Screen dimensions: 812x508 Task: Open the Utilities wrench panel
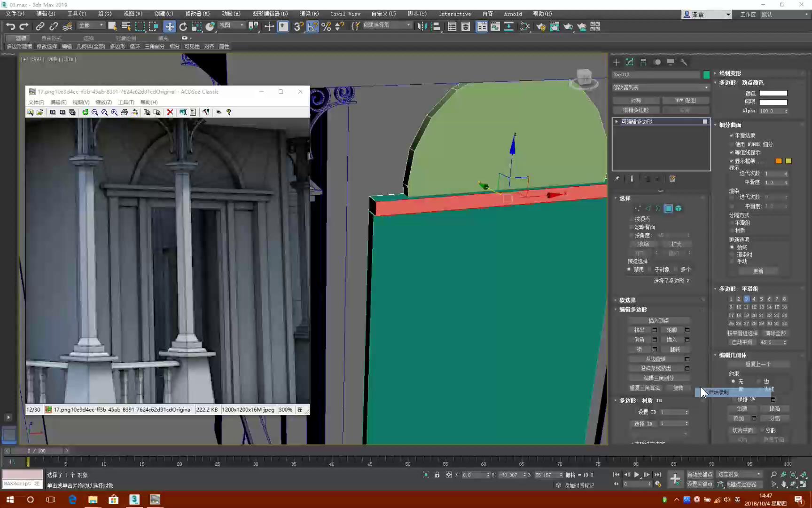[684, 62]
